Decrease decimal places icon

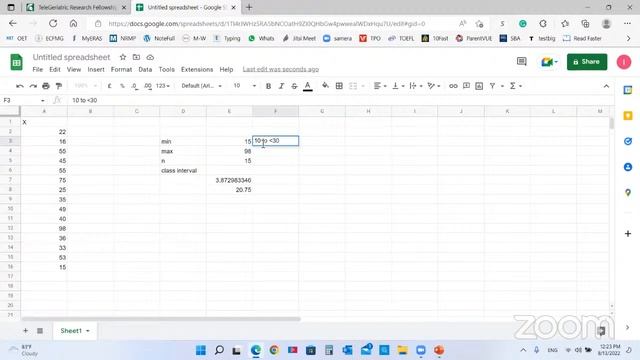click(x=134, y=86)
